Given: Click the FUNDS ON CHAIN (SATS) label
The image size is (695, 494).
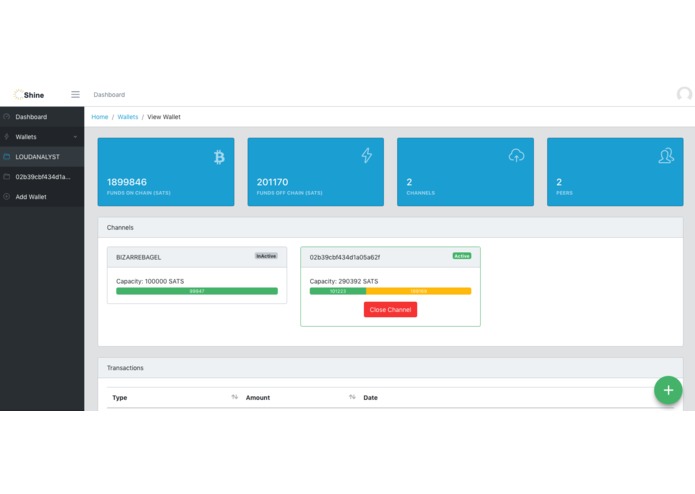Looking at the screenshot, I should (139, 193).
